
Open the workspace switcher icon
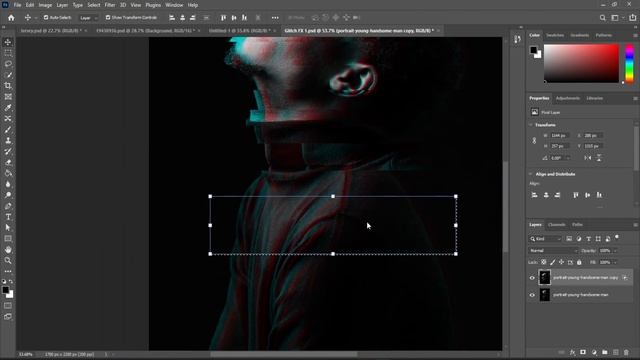coord(615,18)
